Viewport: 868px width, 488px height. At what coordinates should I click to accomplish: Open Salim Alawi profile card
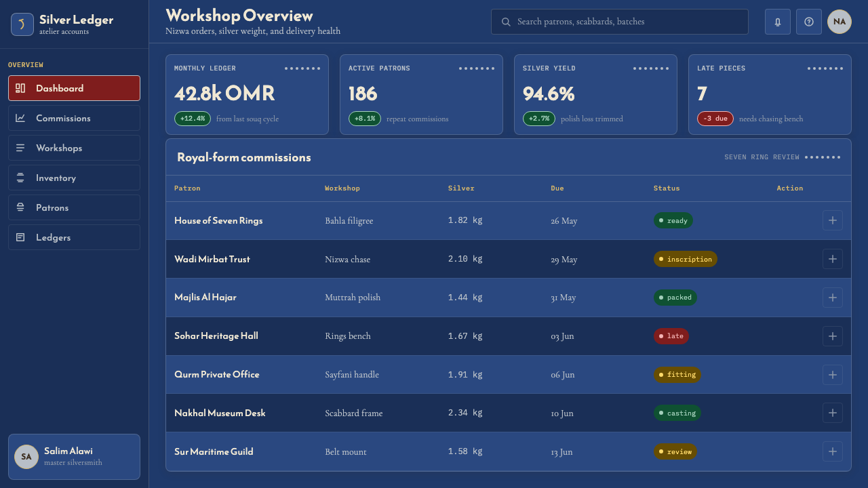point(74,457)
